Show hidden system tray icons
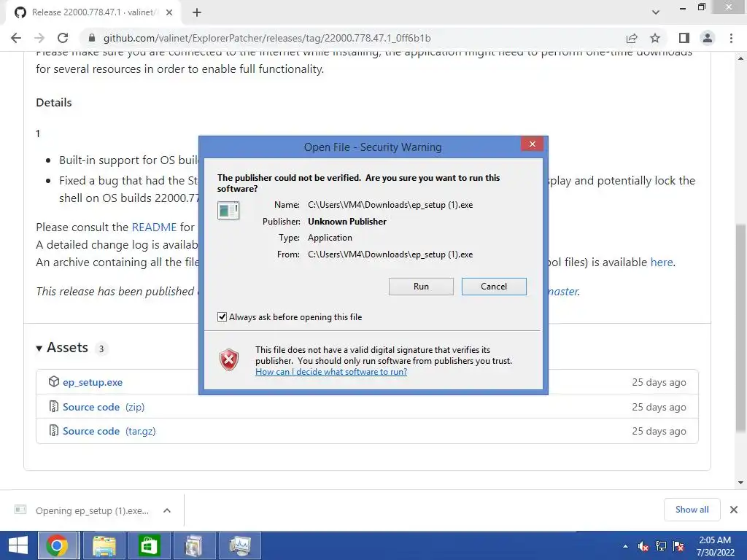 click(625, 546)
